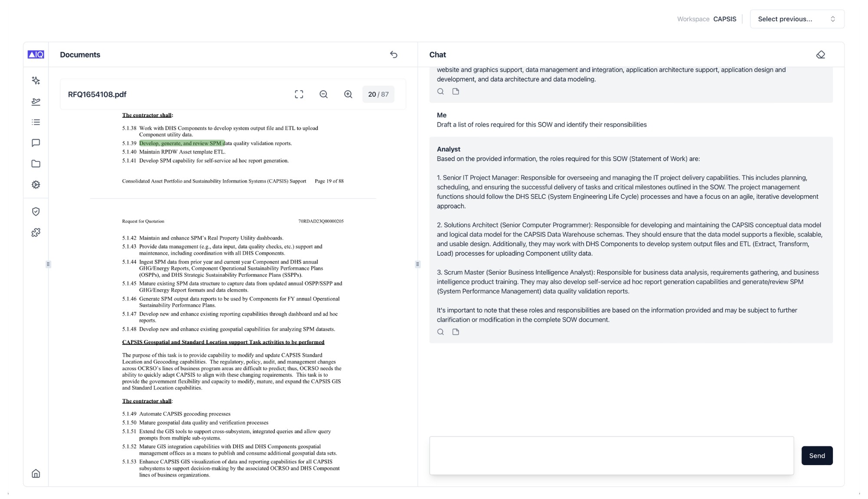Open the list icon in left sidebar
The width and height of the screenshot is (868, 499).
tap(36, 122)
